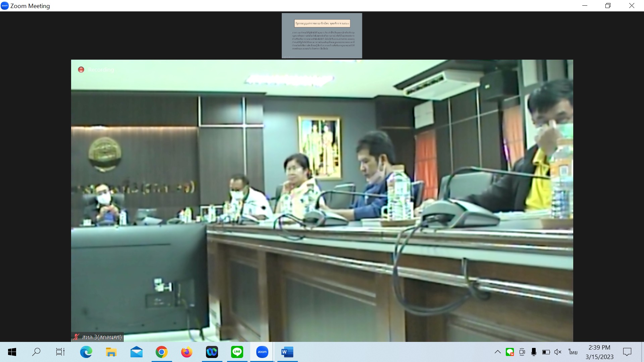Open Webex from the taskbar

pos(212,352)
